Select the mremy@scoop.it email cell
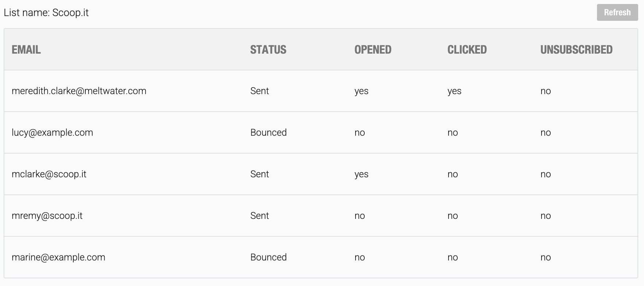This screenshot has width=644, height=286. [x=47, y=216]
